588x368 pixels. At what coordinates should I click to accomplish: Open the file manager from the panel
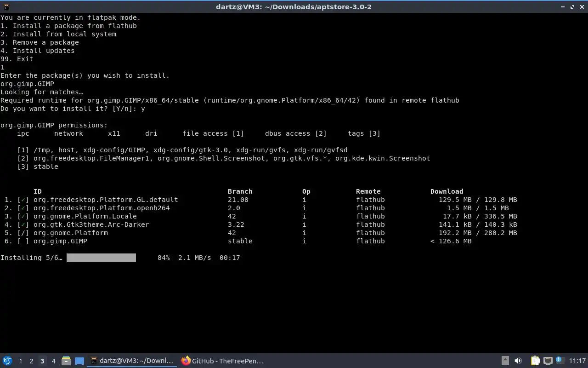pyautogui.click(x=66, y=361)
